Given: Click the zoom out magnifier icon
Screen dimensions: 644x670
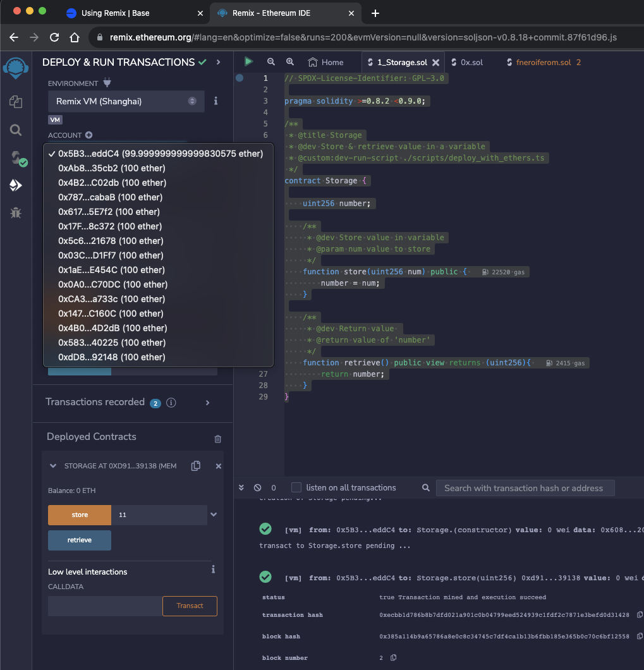Looking at the screenshot, I should point(271,62).
